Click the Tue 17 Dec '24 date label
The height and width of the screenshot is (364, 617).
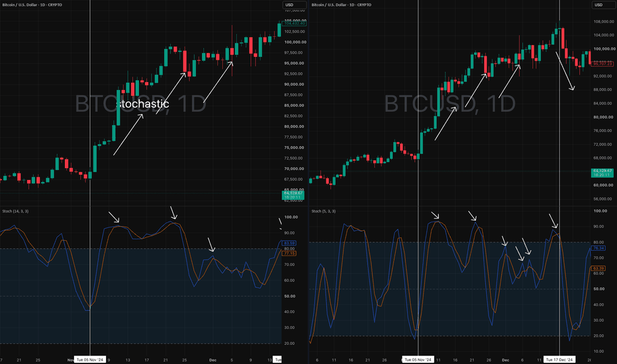[559, 359]
